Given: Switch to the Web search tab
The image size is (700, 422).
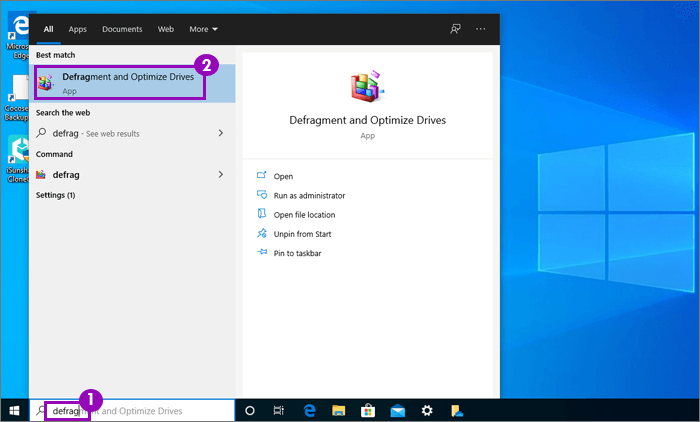Looking at the screenshot, I should pos(166,29).
